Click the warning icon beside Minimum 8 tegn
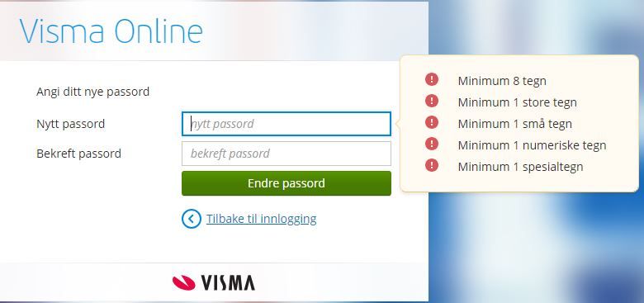This screenshot has width=644, height=303. click(431, 79)
